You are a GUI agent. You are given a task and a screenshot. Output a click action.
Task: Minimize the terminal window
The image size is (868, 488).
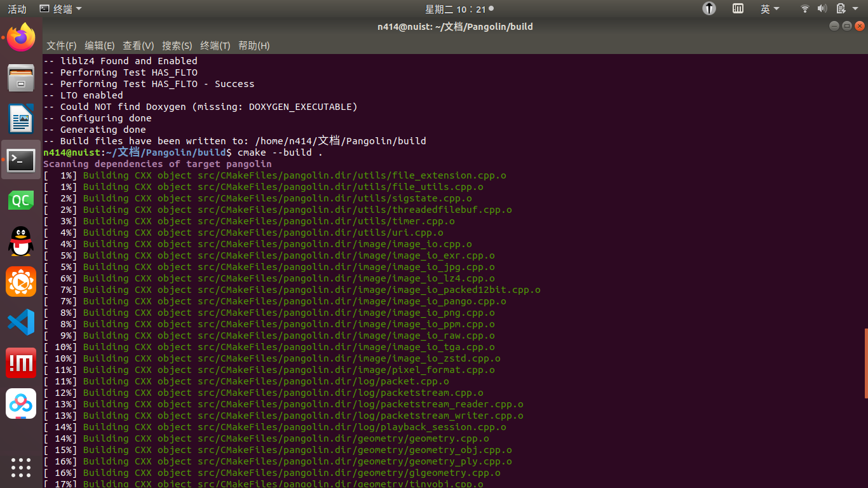point(834,26)
